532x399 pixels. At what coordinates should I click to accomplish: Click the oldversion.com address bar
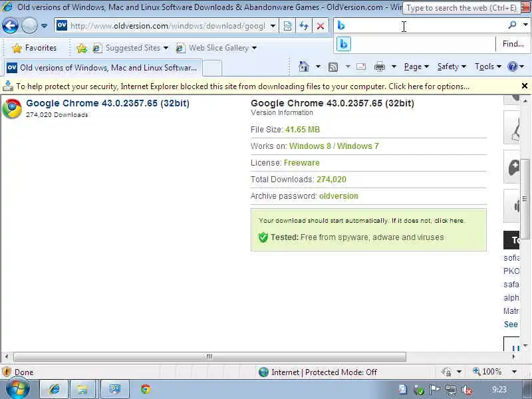(x=166, y=26)
